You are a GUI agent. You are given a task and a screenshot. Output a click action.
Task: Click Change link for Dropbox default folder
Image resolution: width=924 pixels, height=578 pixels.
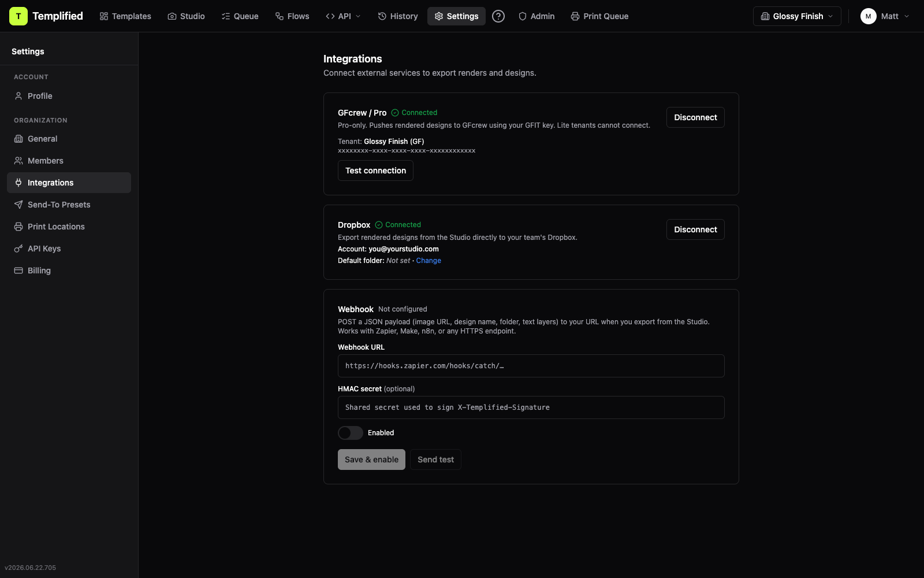pyautogui.click(x=429, y=261)
